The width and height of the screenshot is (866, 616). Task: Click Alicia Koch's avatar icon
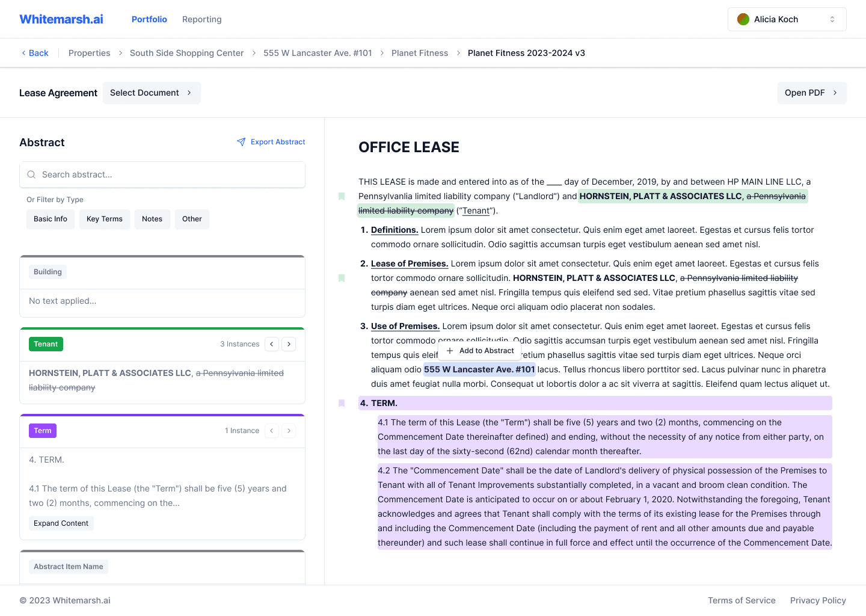click(743, 19)
